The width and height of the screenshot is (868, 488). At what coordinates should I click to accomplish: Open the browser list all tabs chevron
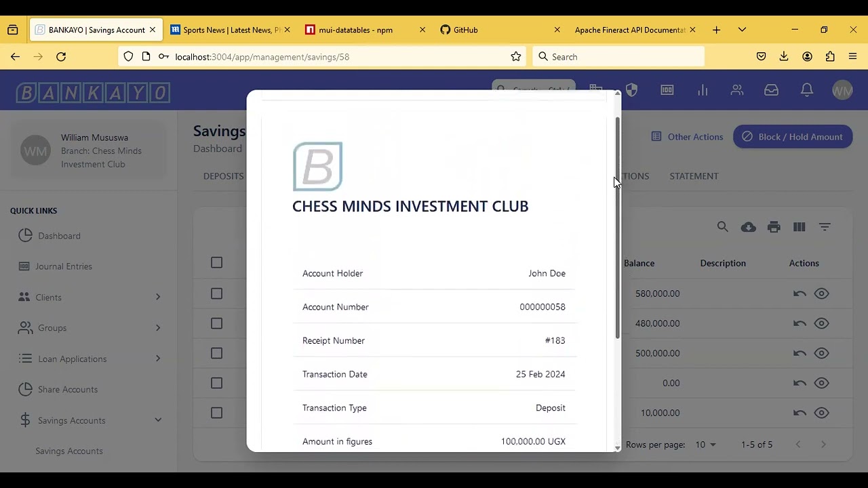[x=742, y=30]
